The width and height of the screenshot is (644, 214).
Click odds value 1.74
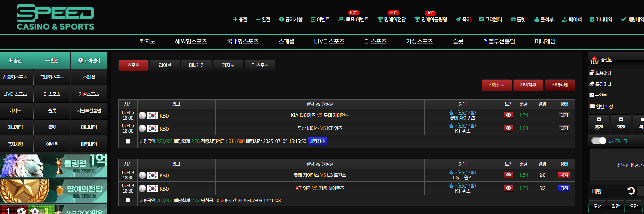[x=523, y=115]
